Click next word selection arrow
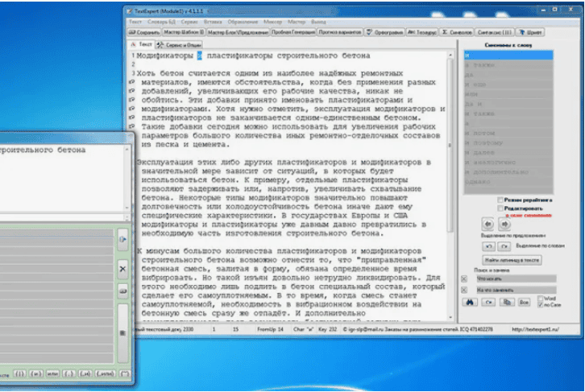Image resolution: width=585 pixels, height=392 pixels. click(x=504, y=246)
